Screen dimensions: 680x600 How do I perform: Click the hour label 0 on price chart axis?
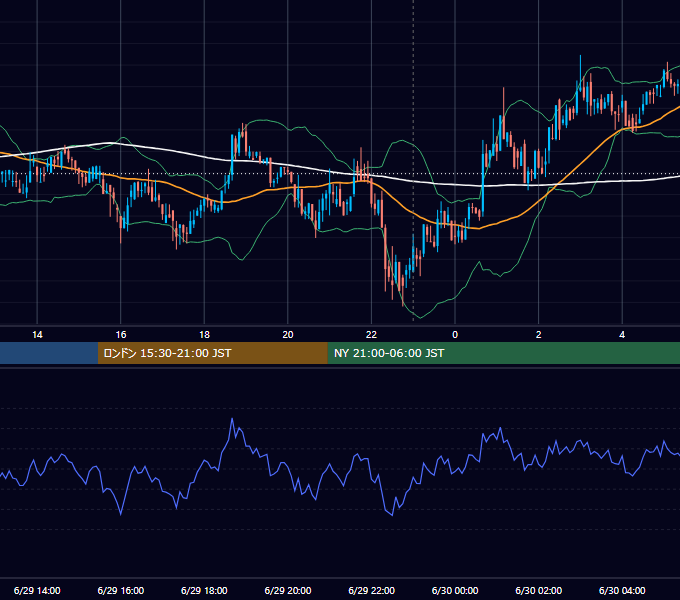(x=455, y=335)
